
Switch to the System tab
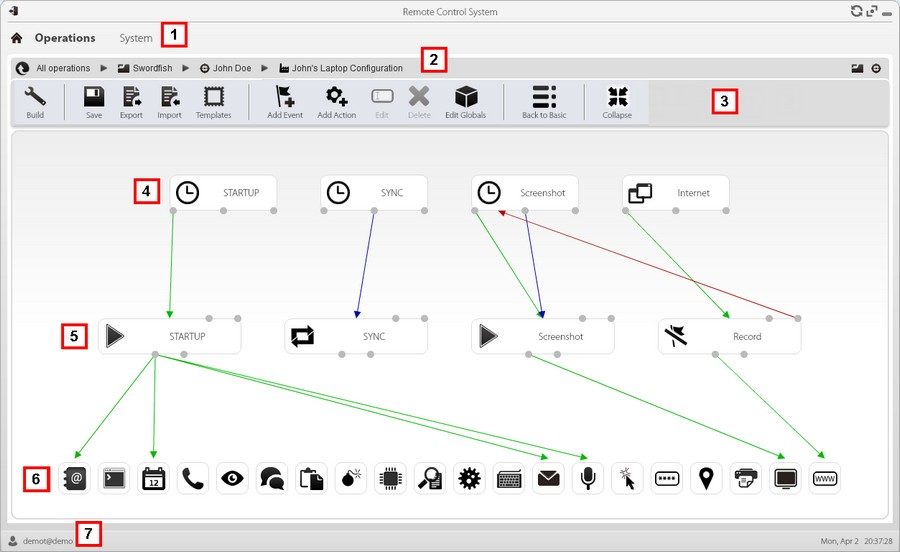pyautogui.click(x=136, y=38)
